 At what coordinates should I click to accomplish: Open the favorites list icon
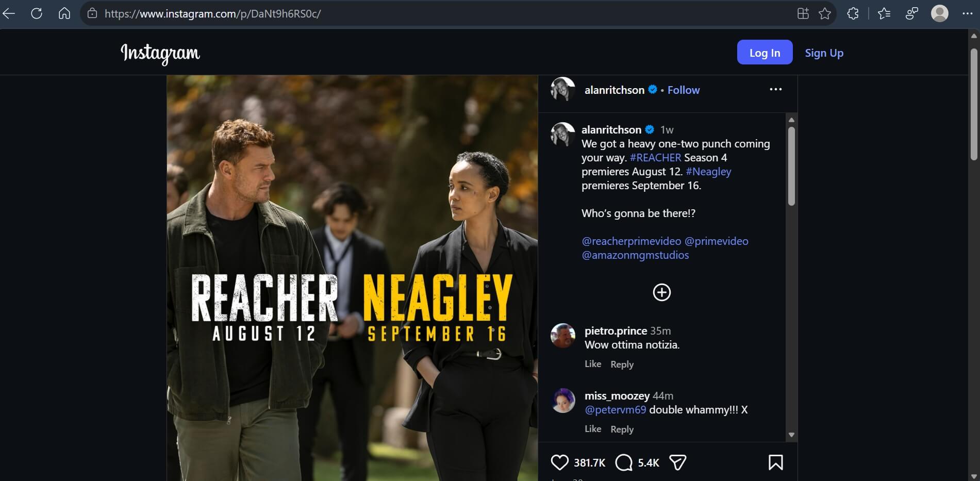(884, 13)
